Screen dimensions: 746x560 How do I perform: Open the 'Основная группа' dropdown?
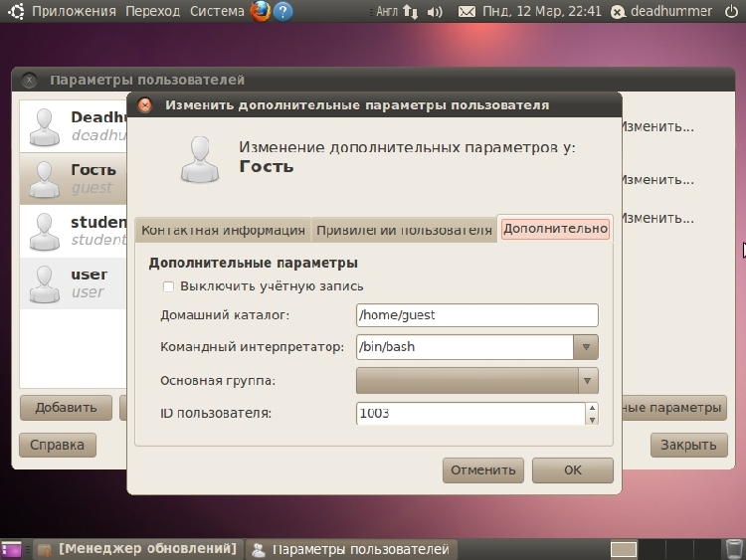tap(586, 381)
